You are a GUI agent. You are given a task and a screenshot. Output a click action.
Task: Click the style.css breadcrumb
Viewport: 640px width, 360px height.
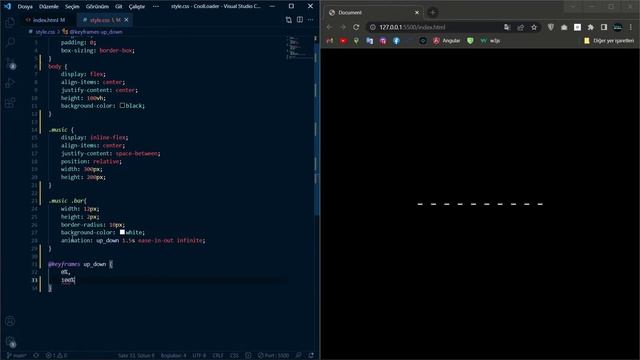point(44,31)
